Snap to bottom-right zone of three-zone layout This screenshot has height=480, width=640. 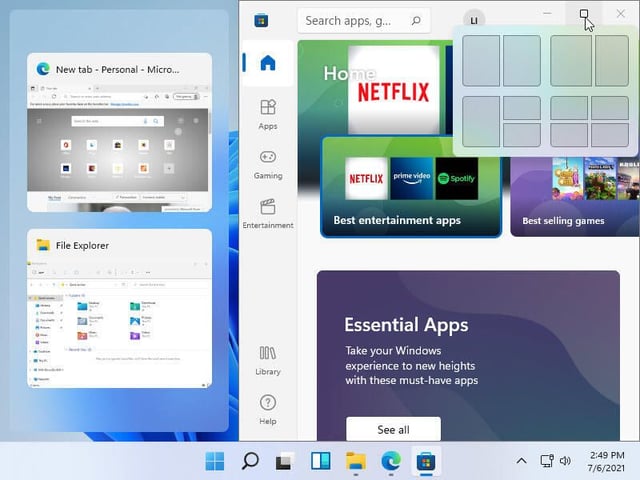pyautogui.click(x=522, y=135)
